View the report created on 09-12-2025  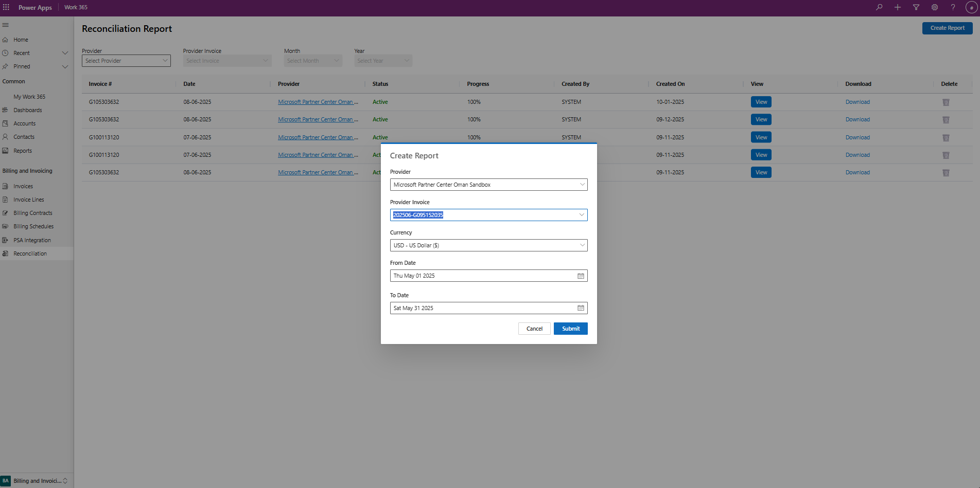click(761, 119)
